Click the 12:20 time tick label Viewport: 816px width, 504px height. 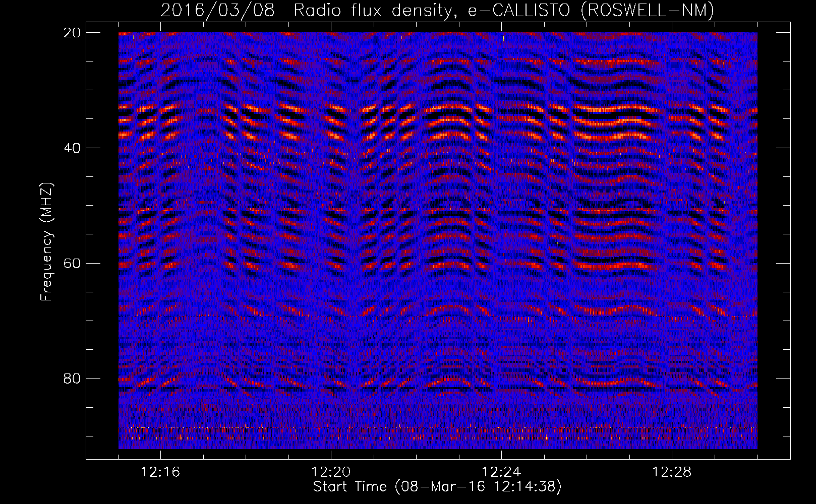(x=331, y=472)
